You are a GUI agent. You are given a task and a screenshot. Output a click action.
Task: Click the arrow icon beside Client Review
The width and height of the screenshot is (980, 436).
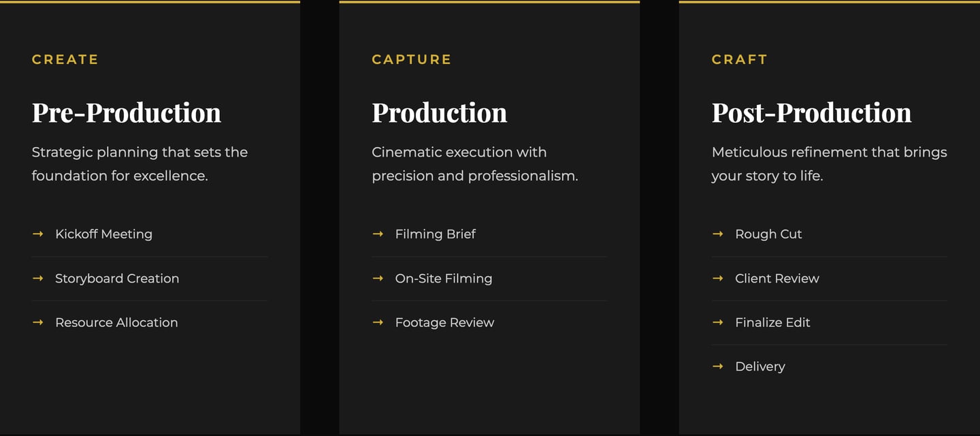pyautogui.click(x=717, y=278)
